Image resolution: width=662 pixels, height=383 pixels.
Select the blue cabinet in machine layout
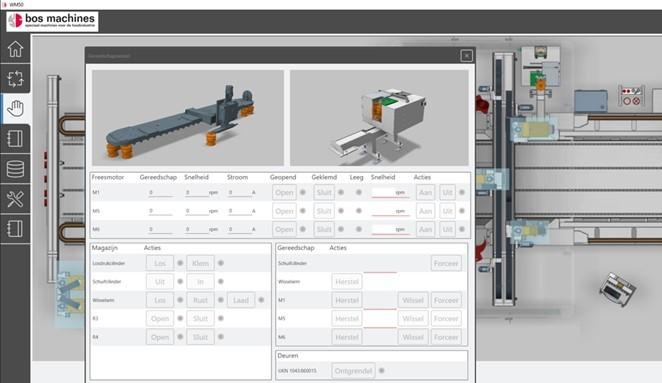click(591, 101)
